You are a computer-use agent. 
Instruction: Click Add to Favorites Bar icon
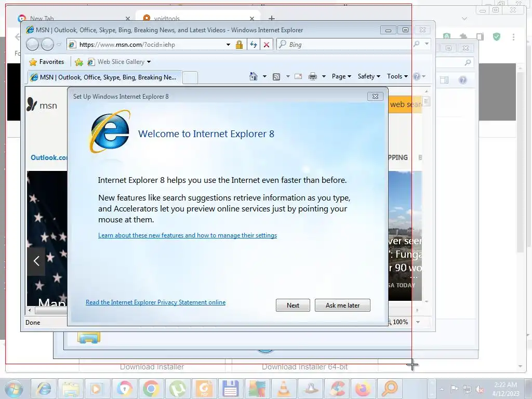[x=79, y=62]
